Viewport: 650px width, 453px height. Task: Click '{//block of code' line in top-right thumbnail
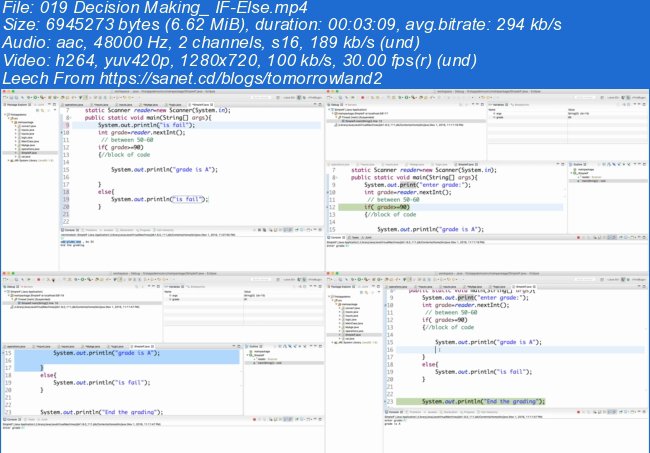(390, 214)
